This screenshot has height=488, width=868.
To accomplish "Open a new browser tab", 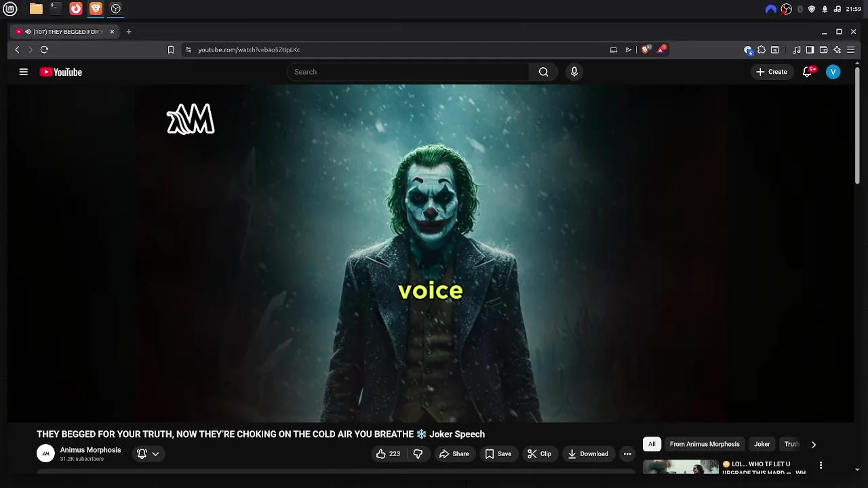I will [129, 32].
